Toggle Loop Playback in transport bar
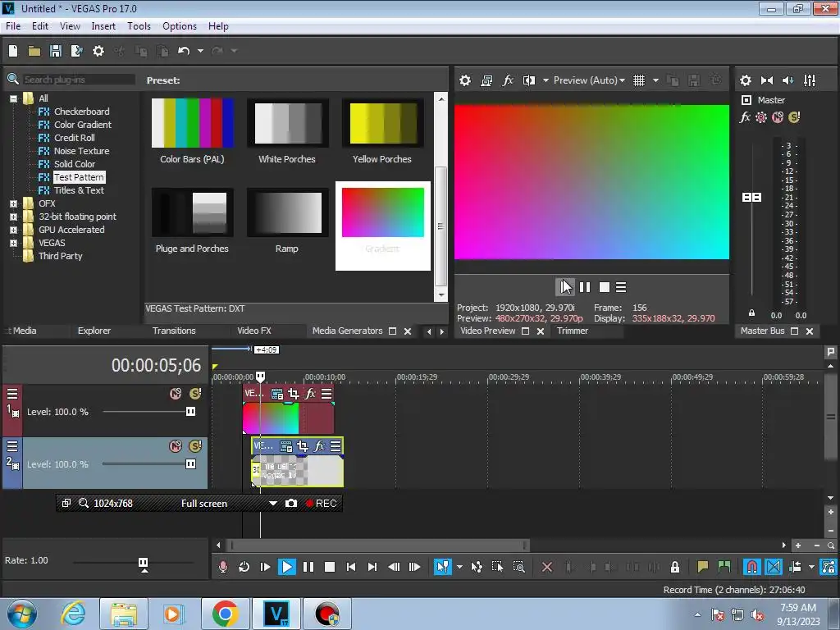The width and height of the screenshot is (840, 630). point(244,567)
